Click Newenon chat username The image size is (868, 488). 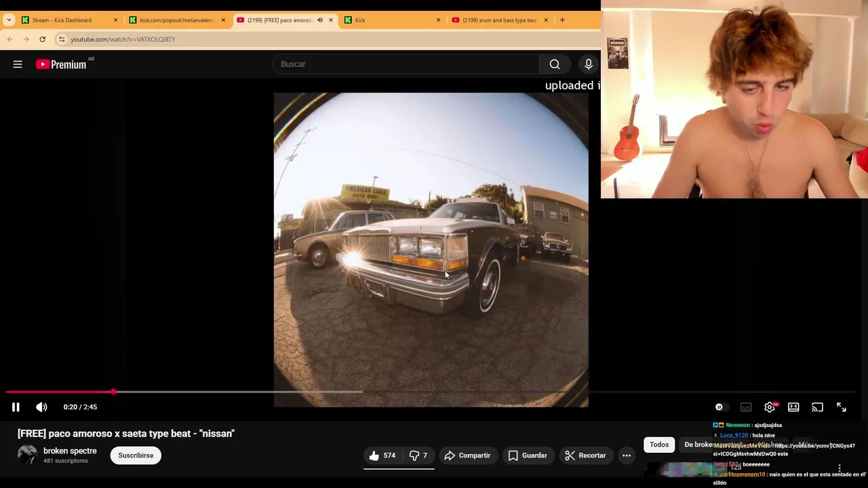pos(738,425)
